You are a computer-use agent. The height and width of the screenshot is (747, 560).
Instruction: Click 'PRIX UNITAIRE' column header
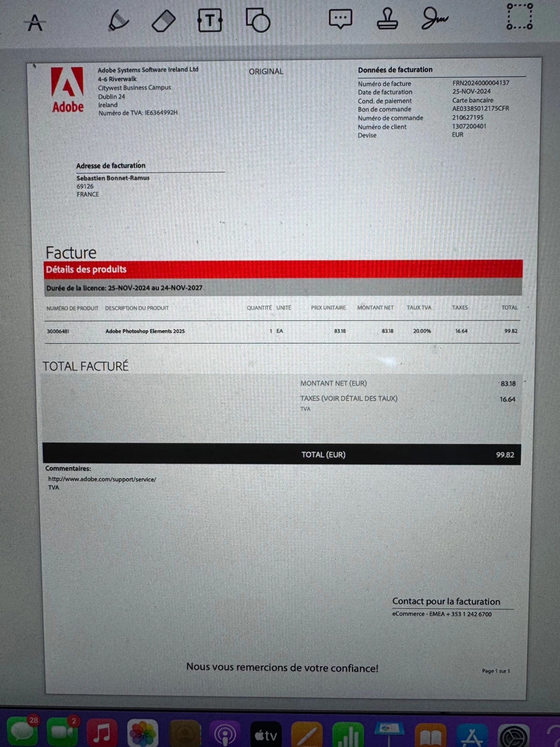(328, 308)
